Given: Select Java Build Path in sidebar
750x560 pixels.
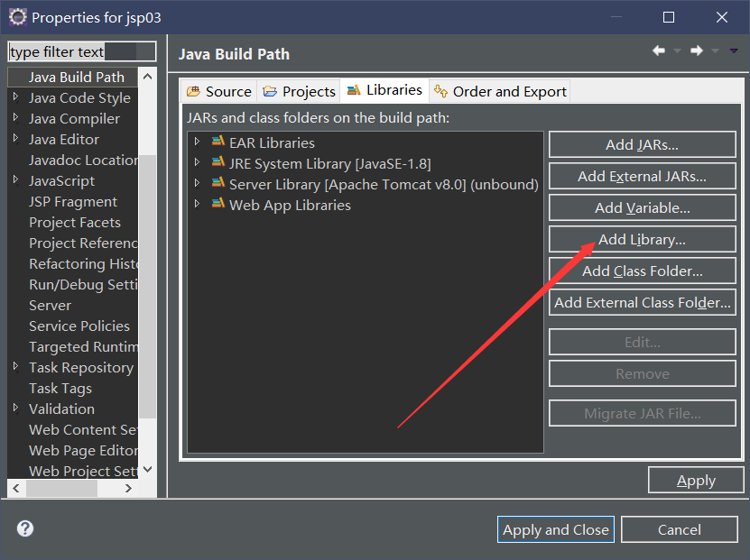Looking at the screenshot, I should point(76,77).
